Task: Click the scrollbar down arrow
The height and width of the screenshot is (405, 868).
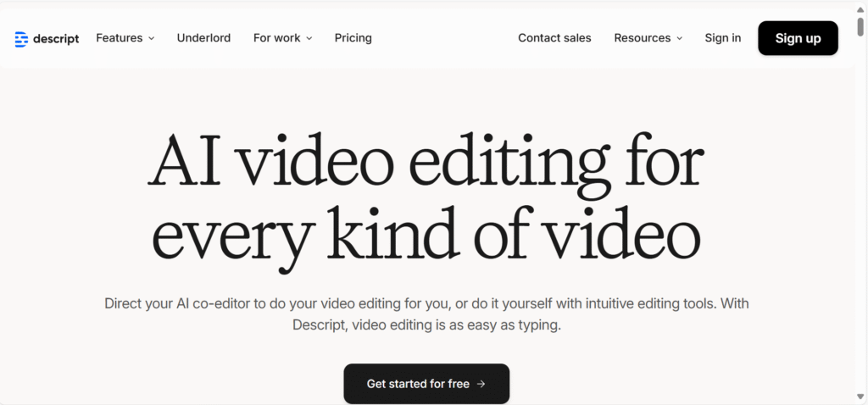Action: click(860, 398)
